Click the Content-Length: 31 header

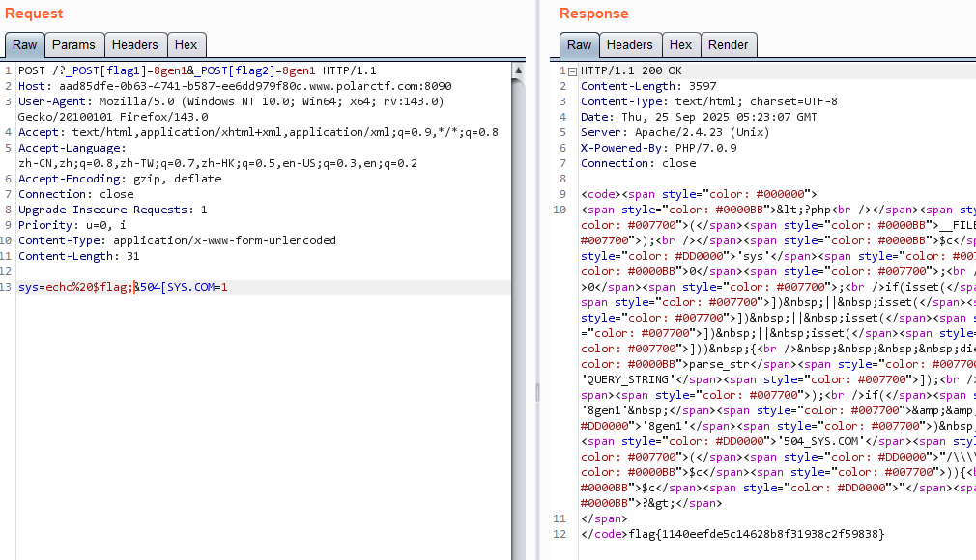[78, 257]
